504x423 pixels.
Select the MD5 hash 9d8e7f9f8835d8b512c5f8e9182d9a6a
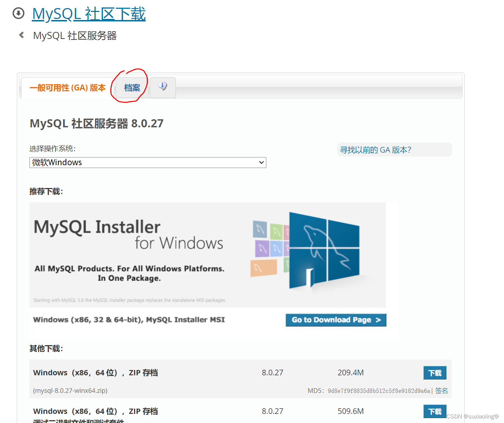379,391
